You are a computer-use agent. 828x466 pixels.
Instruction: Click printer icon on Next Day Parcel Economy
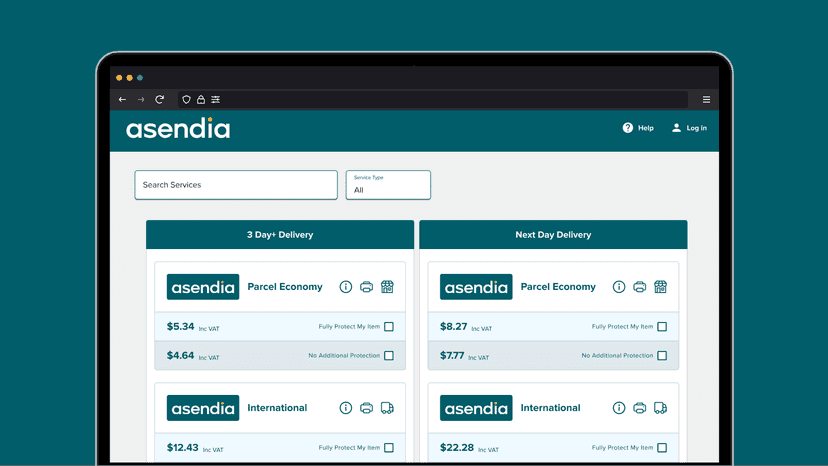click(639, 287)
